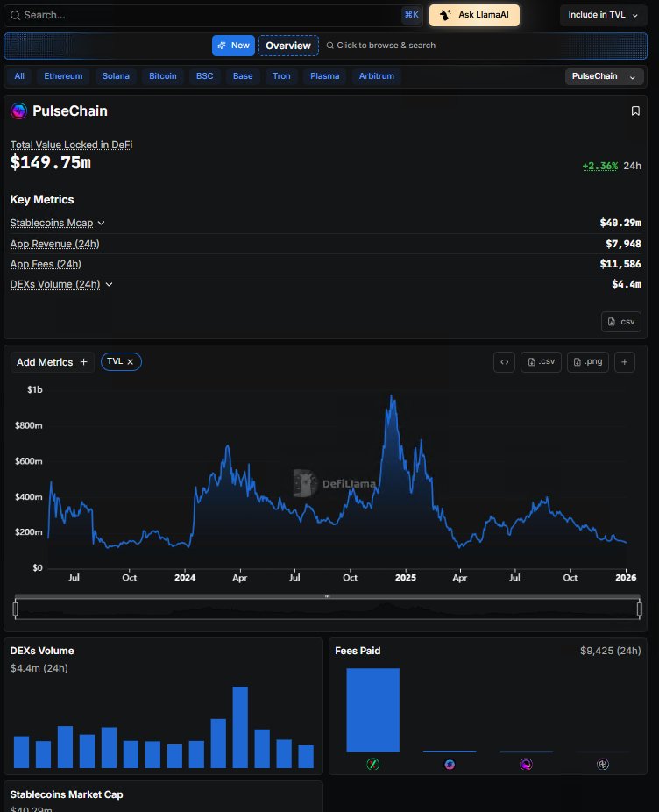
Task: Click the Total Value Locked in DeFi label
Action: (x=72, y=145)
